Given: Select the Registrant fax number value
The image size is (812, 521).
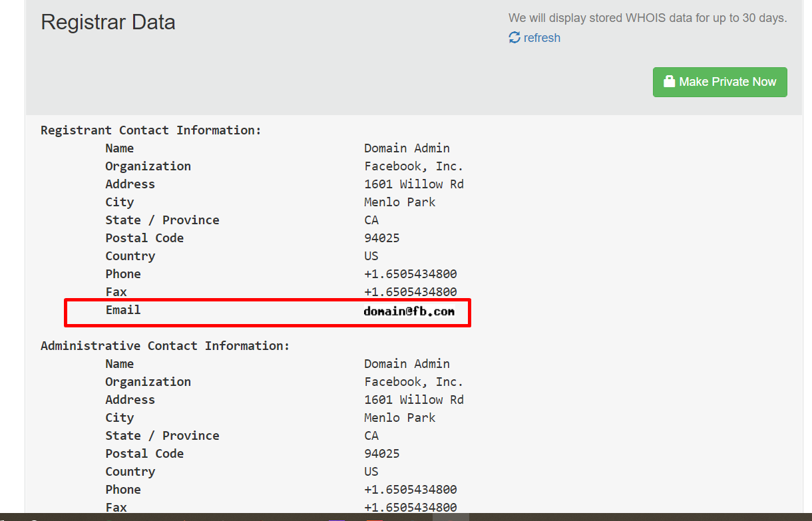Looking at the screenshot, I should [411, 292].
